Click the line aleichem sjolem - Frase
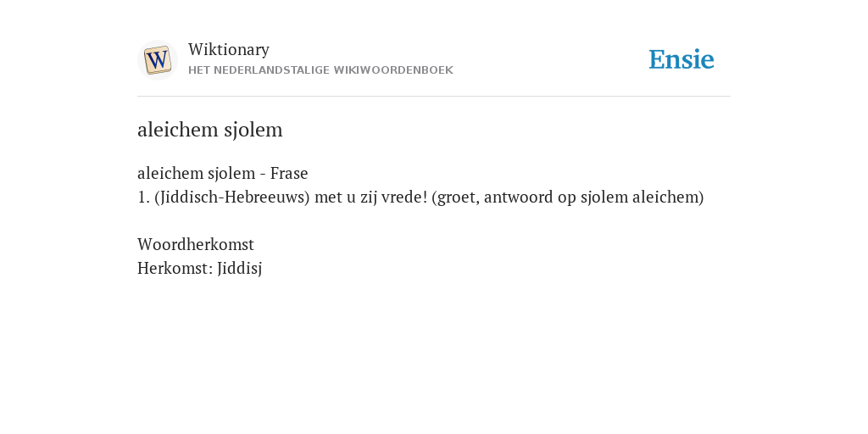Screen dimensions: 868x434 pos(223,173)
